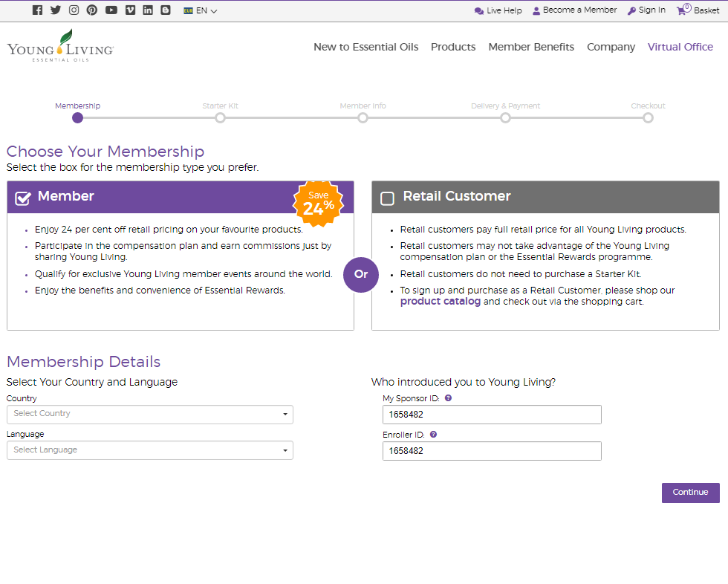
Task: Open the Twitter social icon
Action: tap(56, 10)
